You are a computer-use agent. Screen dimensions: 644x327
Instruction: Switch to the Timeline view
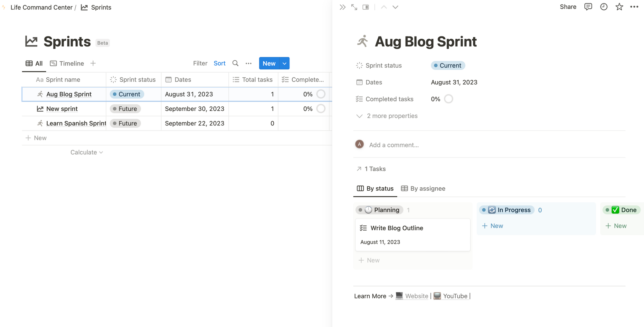point(67,64)
